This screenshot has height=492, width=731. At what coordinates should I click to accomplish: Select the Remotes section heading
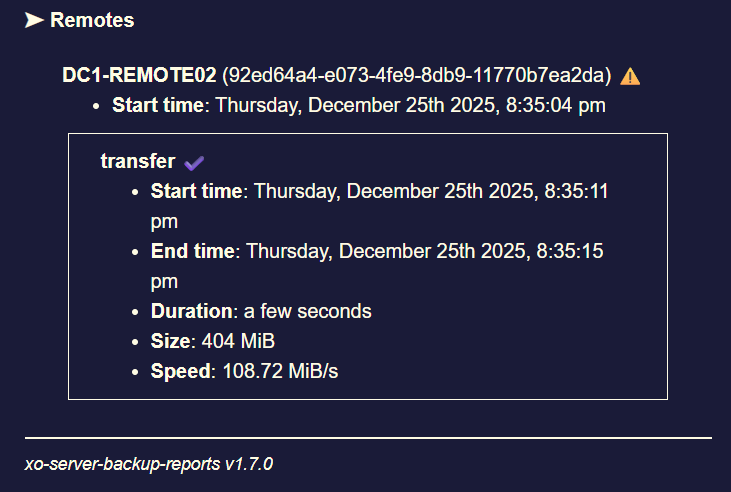92,20
